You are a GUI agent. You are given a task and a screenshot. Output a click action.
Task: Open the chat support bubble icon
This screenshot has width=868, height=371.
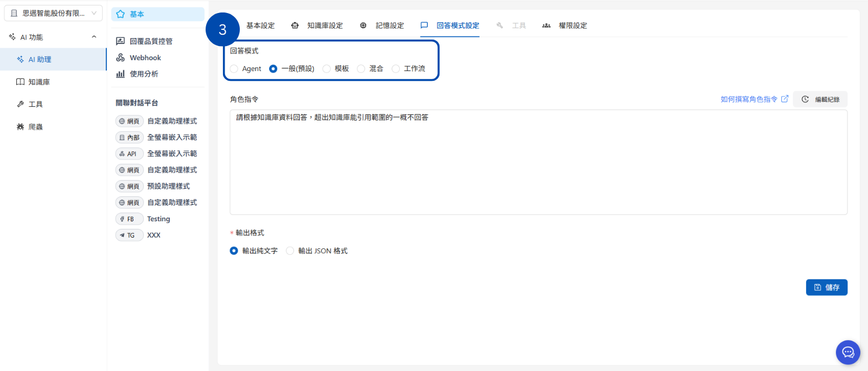pyautogui.click(x=847, y=353)
